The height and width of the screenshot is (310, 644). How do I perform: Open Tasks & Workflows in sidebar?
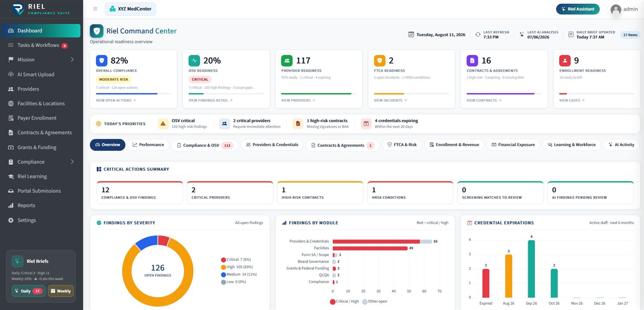coord(41,45)
